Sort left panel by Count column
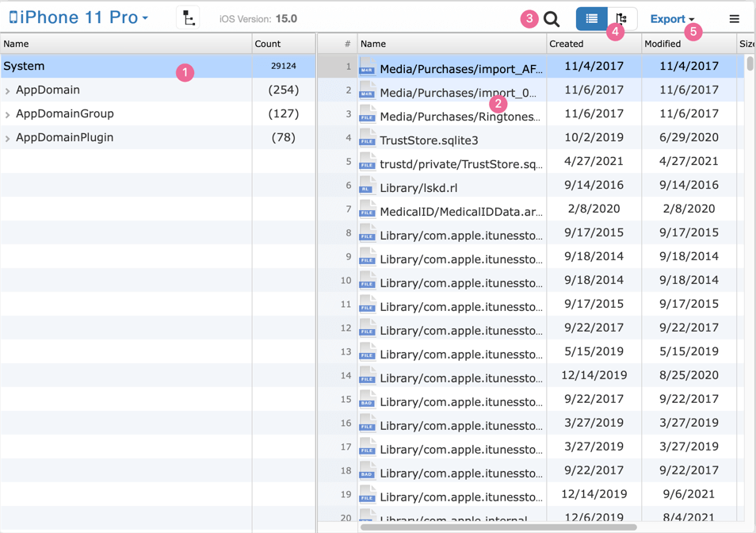Screen dimensions: 756x533 point(284,44)
